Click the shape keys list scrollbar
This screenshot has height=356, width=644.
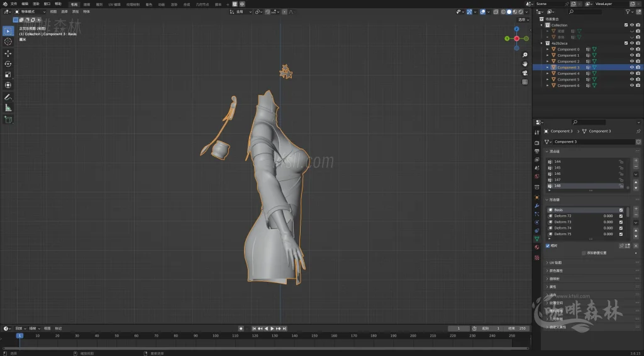628,212
